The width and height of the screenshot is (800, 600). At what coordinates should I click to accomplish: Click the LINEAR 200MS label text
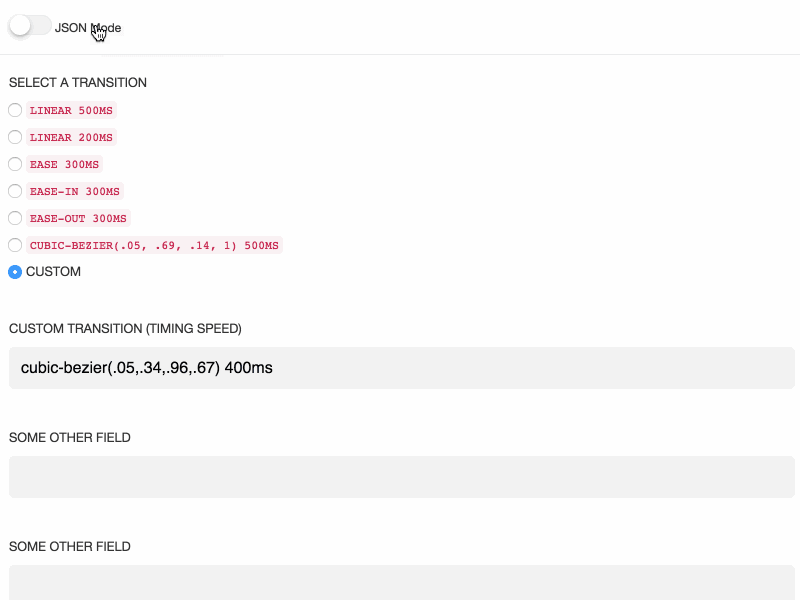pos(72,137)
